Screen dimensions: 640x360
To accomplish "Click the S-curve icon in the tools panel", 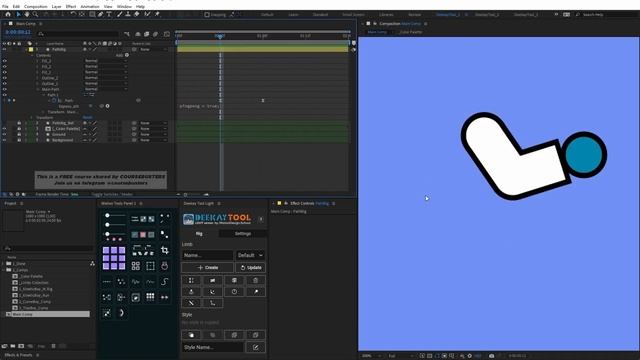I will 164,282.
